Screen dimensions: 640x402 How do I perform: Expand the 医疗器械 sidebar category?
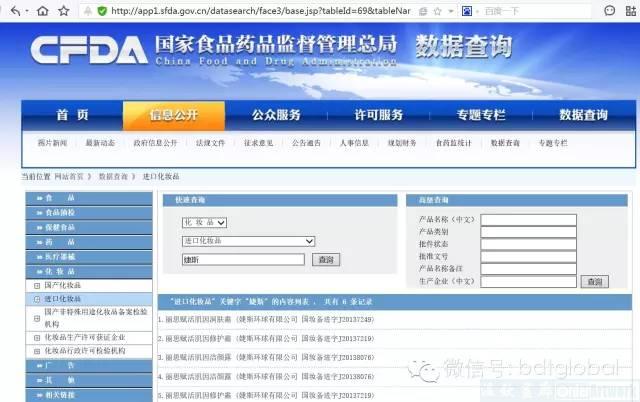(89, 257)
